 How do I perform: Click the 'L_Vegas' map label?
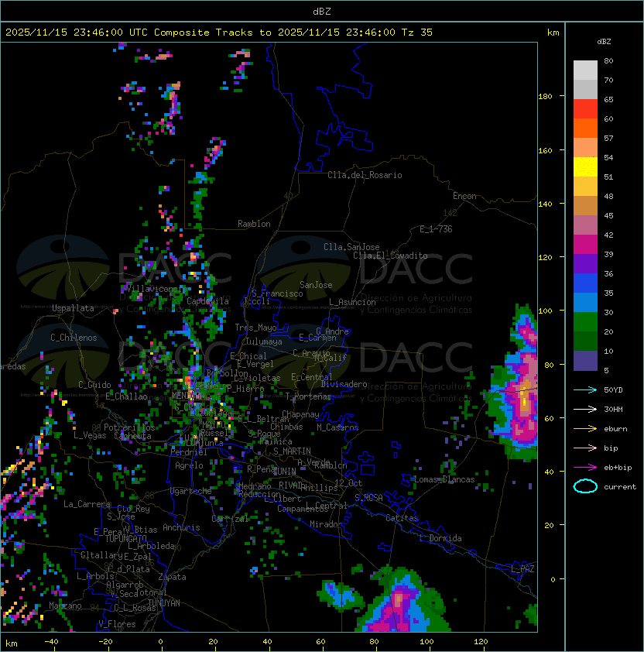pos(90,435)
